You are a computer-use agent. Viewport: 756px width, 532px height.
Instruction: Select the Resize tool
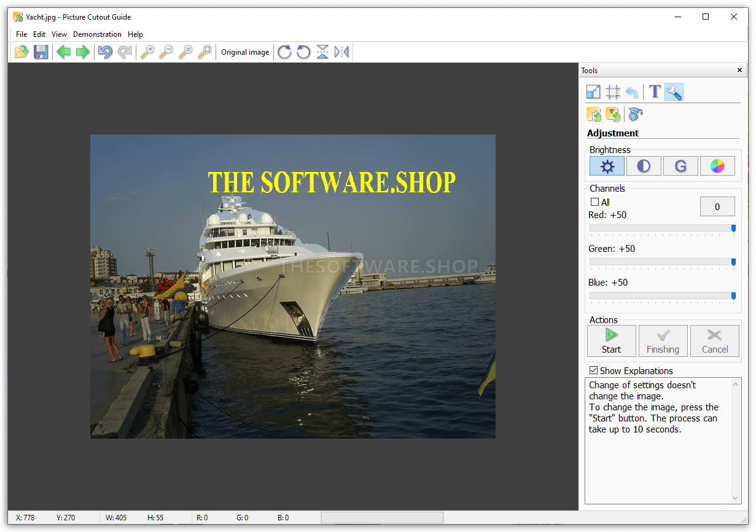pos(593,91)
